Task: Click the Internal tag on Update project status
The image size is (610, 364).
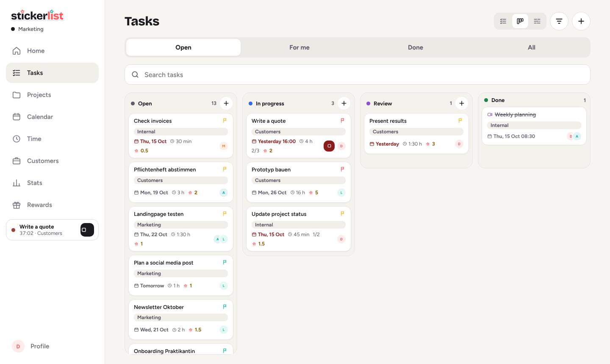Action: tap(299, 225)
